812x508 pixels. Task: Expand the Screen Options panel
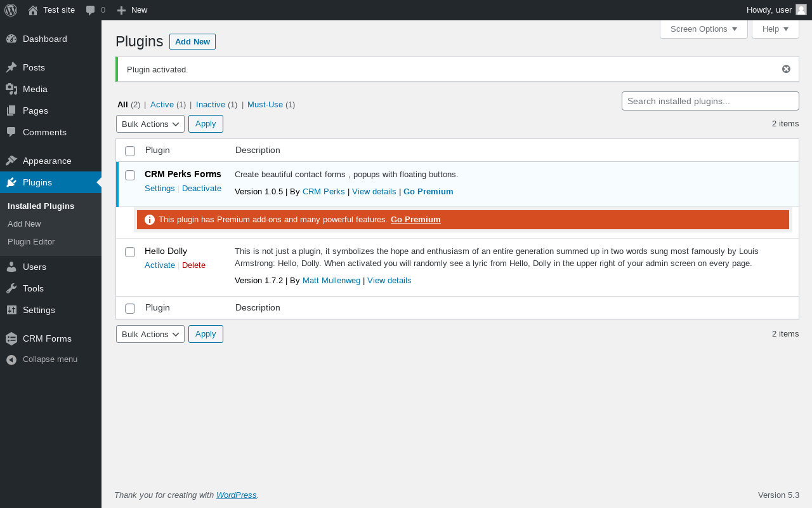coord(704,29)
